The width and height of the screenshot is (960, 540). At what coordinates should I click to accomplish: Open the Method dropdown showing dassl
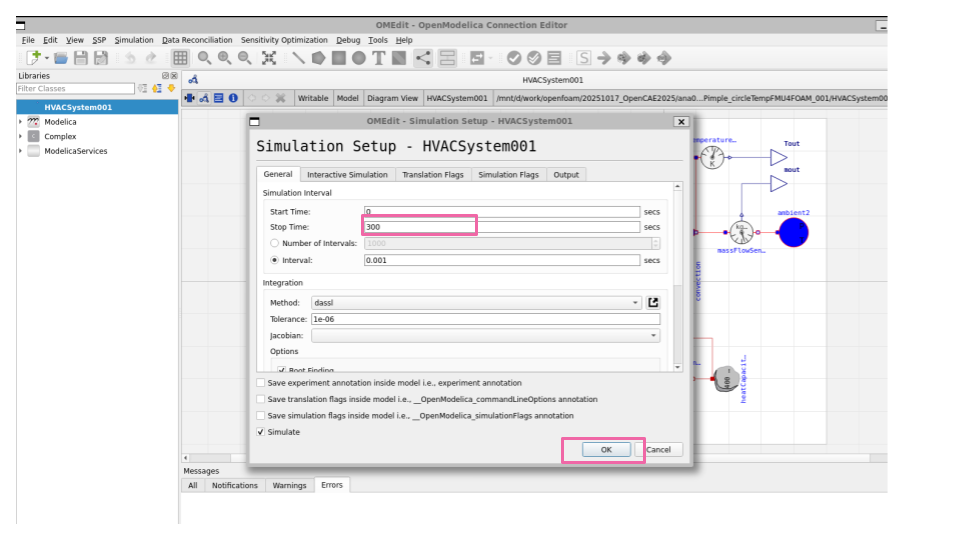(476, 303)
